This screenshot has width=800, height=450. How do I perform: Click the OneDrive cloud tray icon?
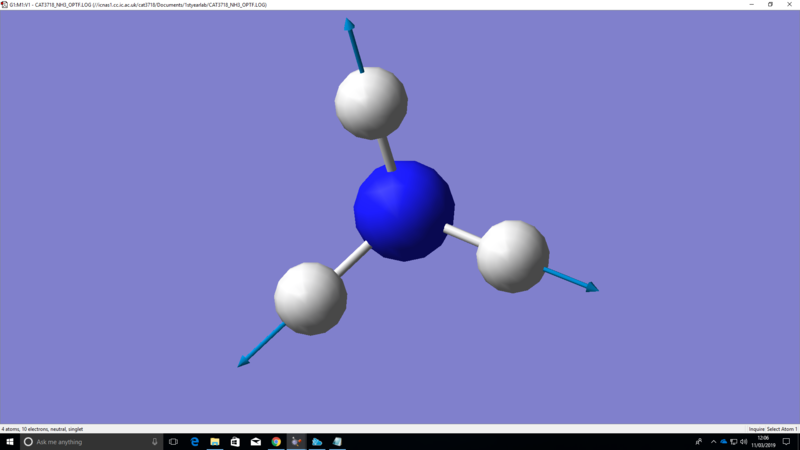tap(723, 442)
